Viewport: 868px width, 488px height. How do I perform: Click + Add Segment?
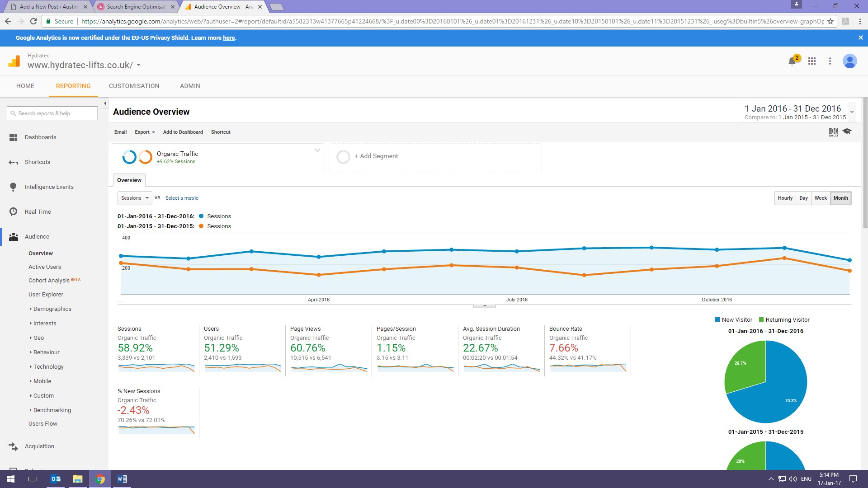point(376,156)
